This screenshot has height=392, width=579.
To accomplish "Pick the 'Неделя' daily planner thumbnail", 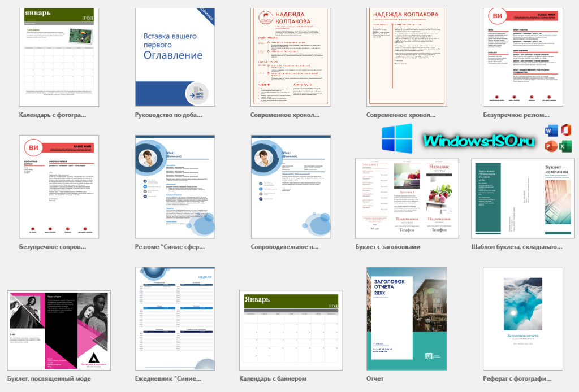I will [x=175, y=319].
